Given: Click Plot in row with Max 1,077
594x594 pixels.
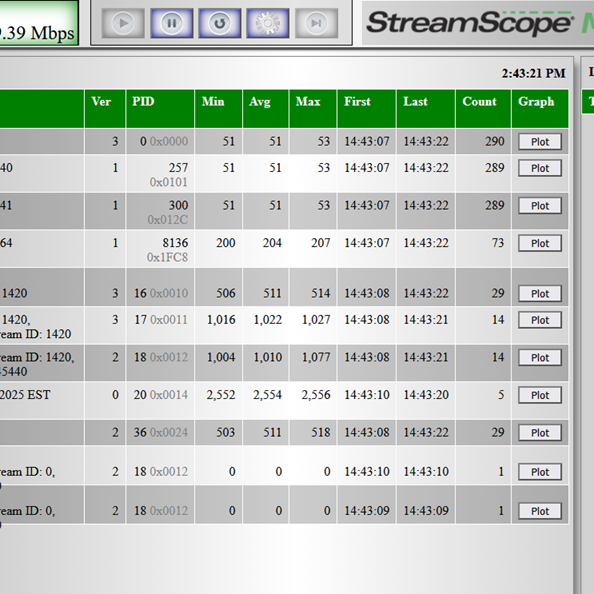Looking at the screenshot, I should click(540, 358).
